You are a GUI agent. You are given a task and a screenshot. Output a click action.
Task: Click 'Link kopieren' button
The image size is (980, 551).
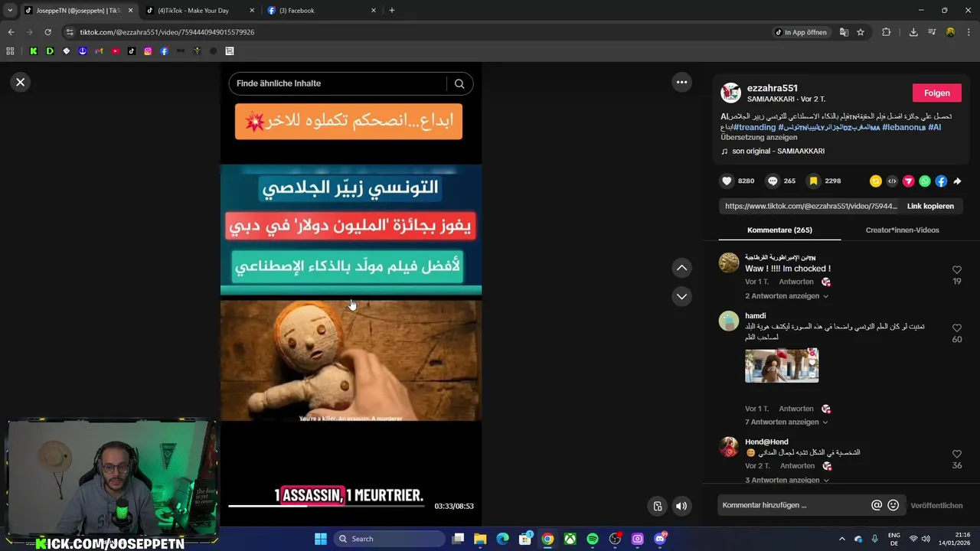tap(930, 206)
